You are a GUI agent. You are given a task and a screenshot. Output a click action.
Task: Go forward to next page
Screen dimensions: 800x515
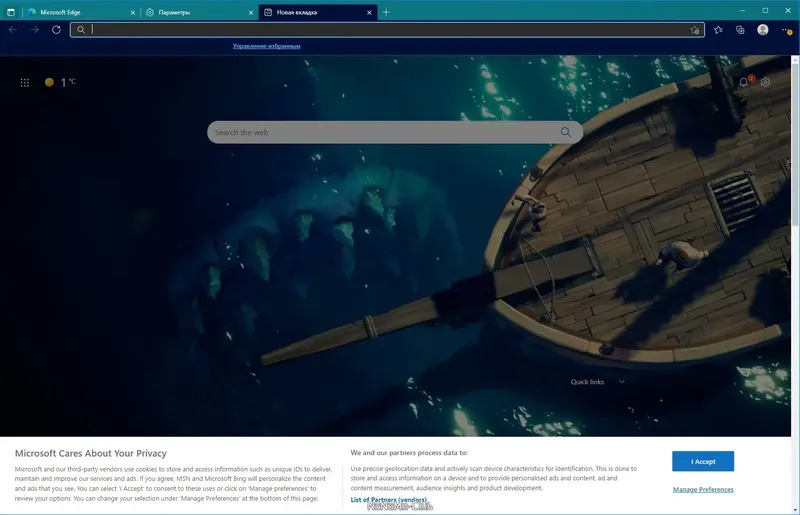(x=34, y=30)
